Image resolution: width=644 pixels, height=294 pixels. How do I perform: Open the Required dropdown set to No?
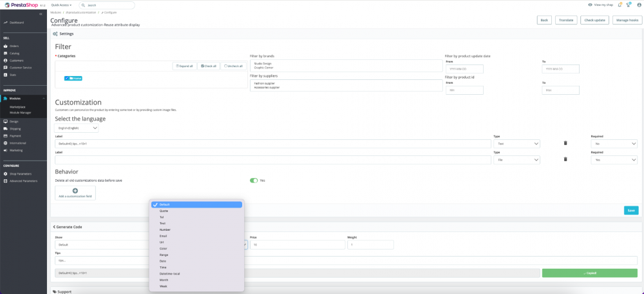(614, 144)
